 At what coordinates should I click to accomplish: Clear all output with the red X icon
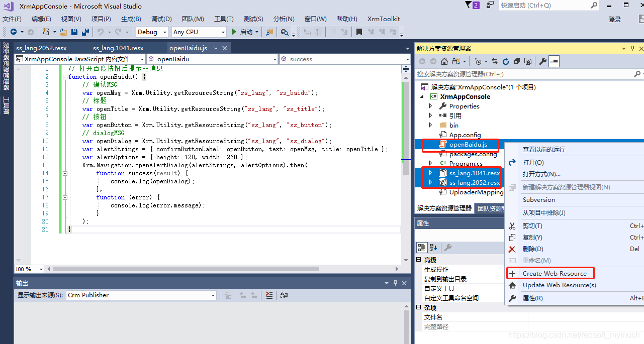[x=269, y=295]
